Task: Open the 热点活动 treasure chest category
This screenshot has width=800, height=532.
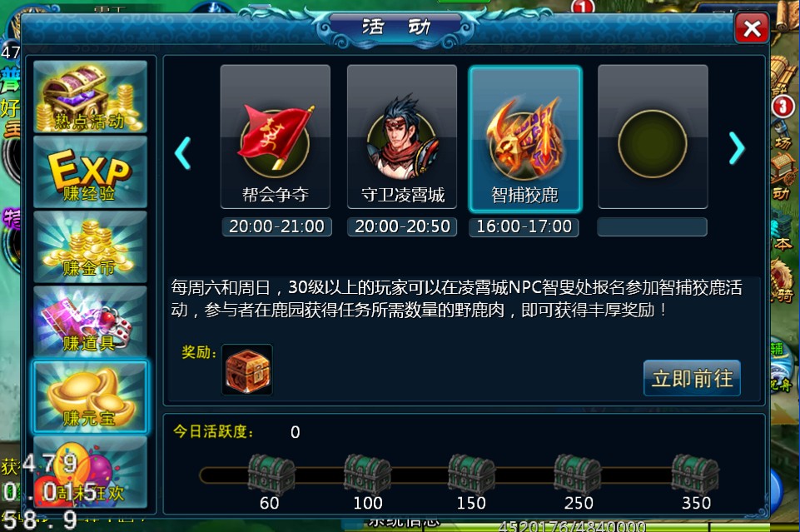Action: point(90,97)
